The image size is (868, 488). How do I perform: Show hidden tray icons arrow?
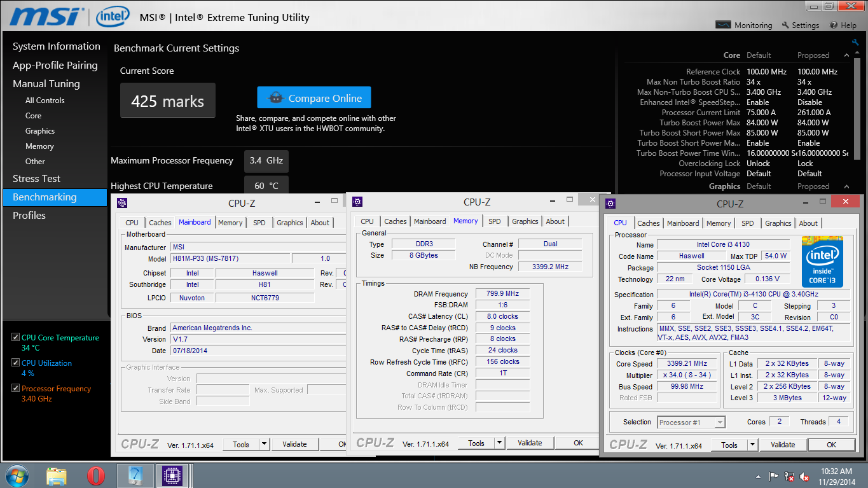pos(758,476)
